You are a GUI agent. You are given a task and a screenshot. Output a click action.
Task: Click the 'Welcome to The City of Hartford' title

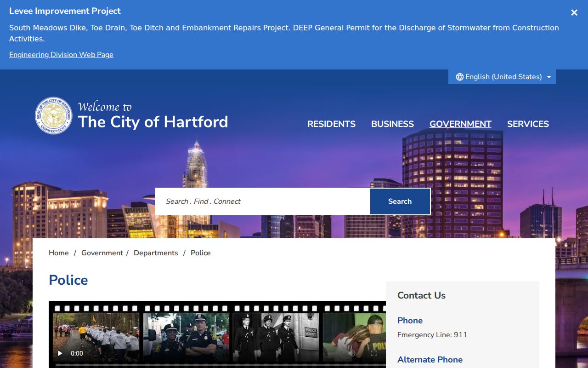(x=153, y=115)
